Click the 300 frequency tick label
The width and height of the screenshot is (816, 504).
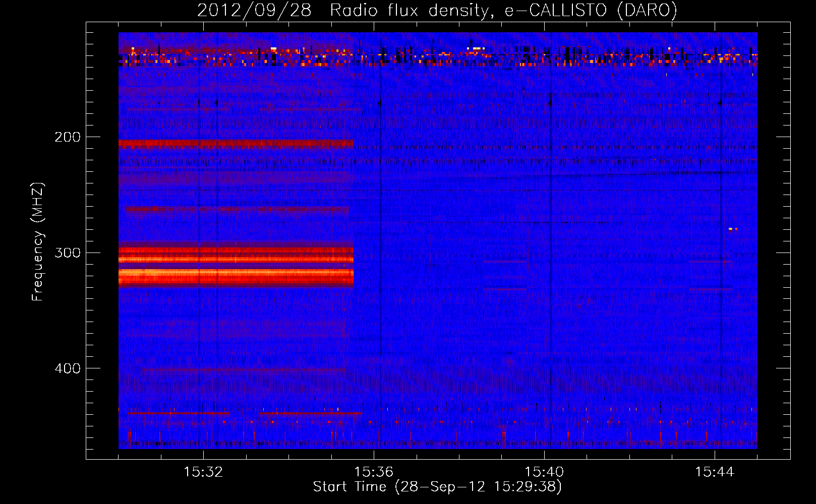tap(68, 253)
